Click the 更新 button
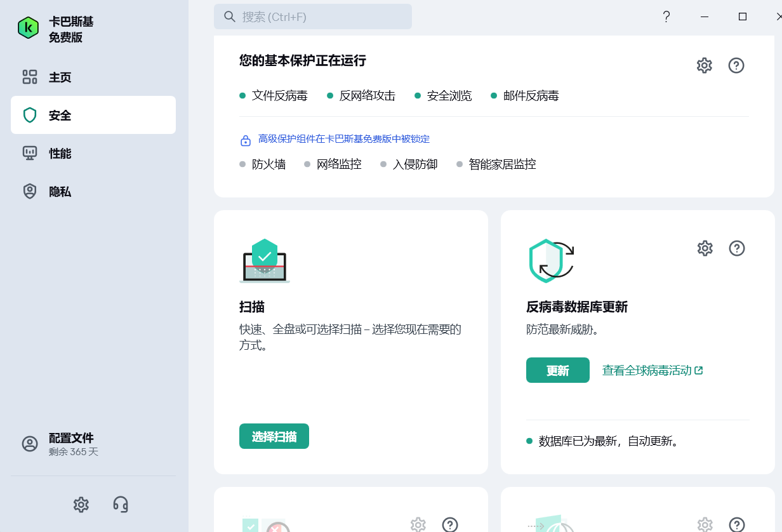This screenshot has width=782, height=532. coord(558,370)
